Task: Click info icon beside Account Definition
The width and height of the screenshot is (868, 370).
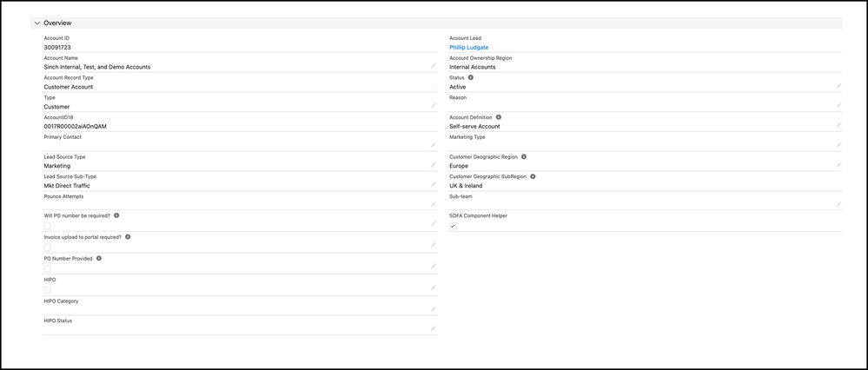Action: 499,117
